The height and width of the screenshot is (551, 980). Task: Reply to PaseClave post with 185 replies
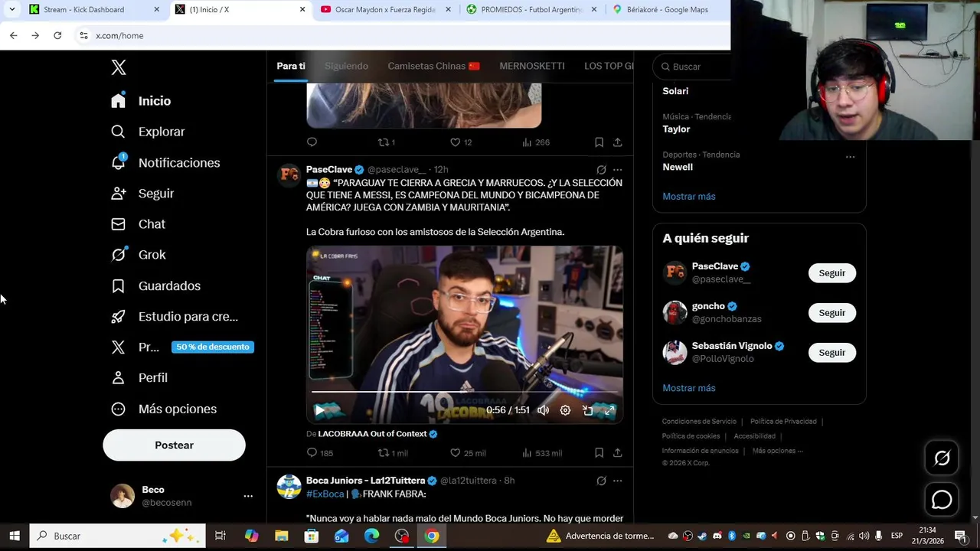[319, 453]
